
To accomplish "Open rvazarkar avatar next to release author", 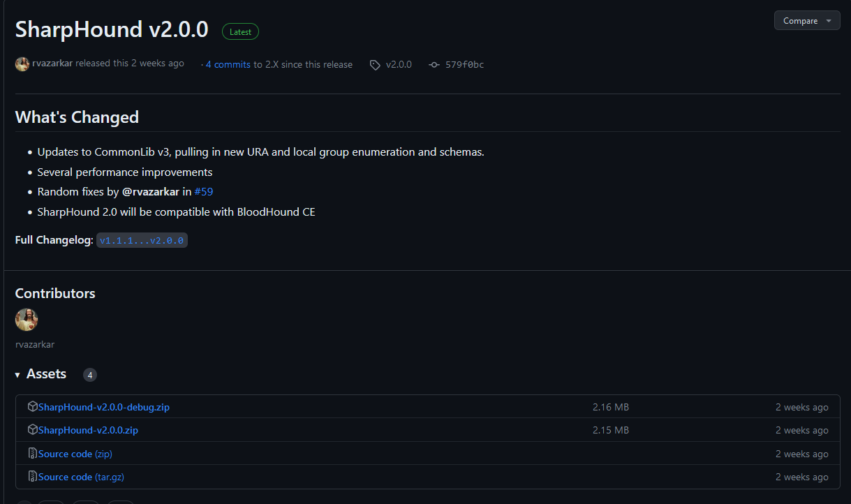I will coord(22,64).
